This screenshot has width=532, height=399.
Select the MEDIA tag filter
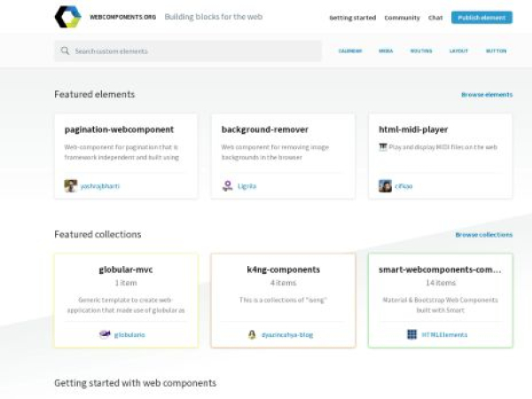(386, 51)
